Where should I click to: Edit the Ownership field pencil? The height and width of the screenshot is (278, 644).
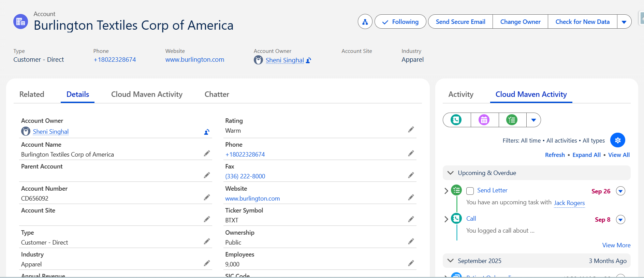(411, 242)
